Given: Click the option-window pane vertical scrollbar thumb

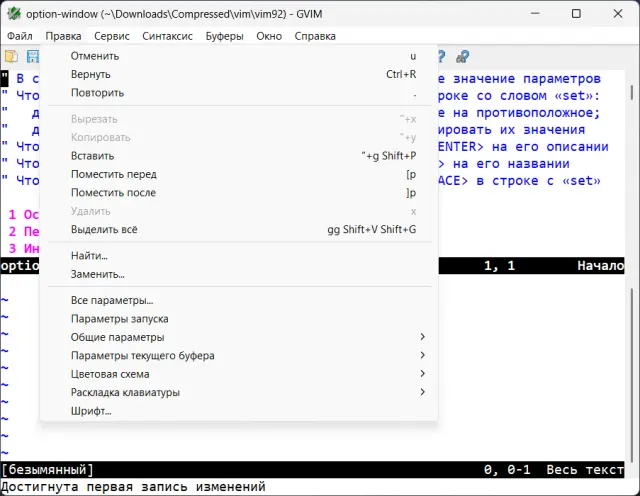Looking at the screenshot, I should (631, 93).
